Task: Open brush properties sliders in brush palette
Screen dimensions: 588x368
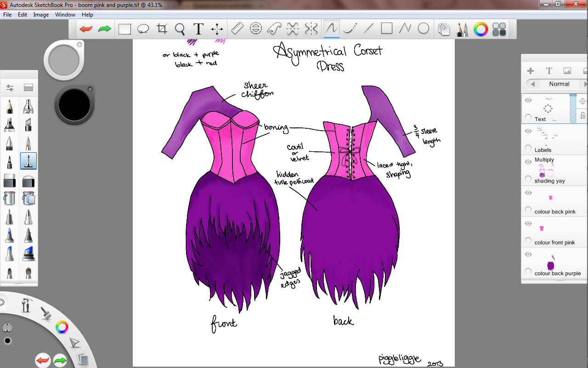Action: point(10,87)
